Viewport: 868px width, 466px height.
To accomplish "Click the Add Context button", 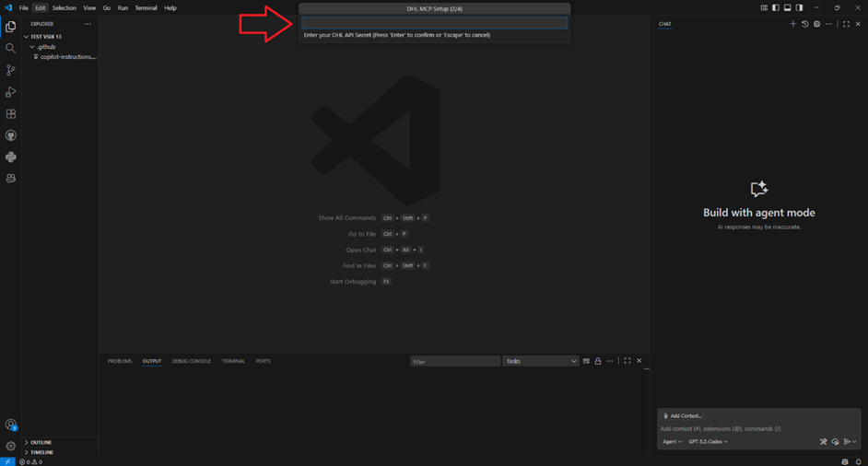I will tap(682, 416).
